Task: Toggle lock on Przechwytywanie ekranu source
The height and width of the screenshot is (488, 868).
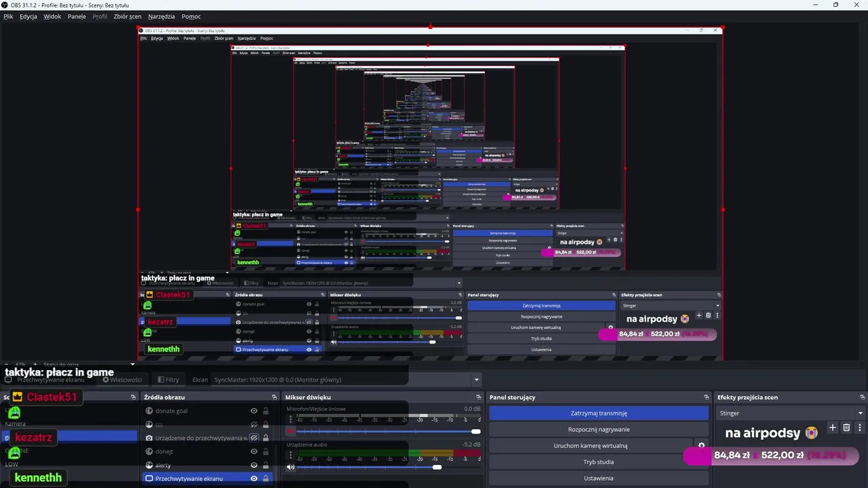Action: click(x=266, y=479)
